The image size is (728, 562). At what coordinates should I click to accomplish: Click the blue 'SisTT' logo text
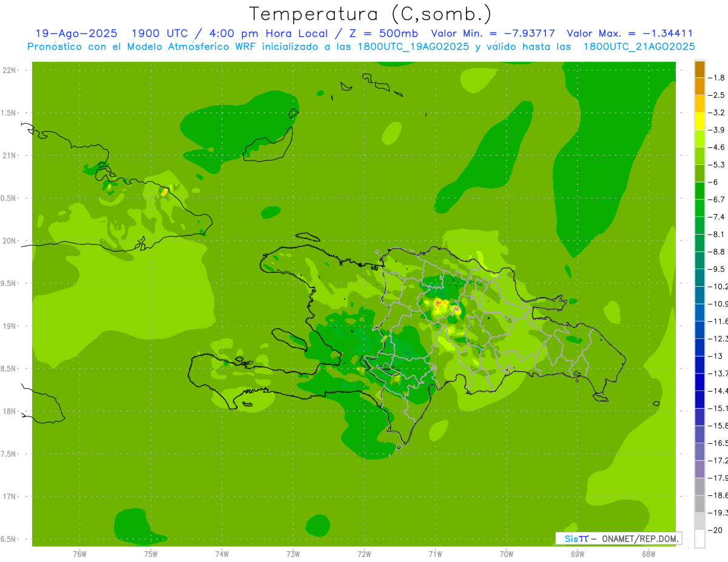tap(576, 538)
